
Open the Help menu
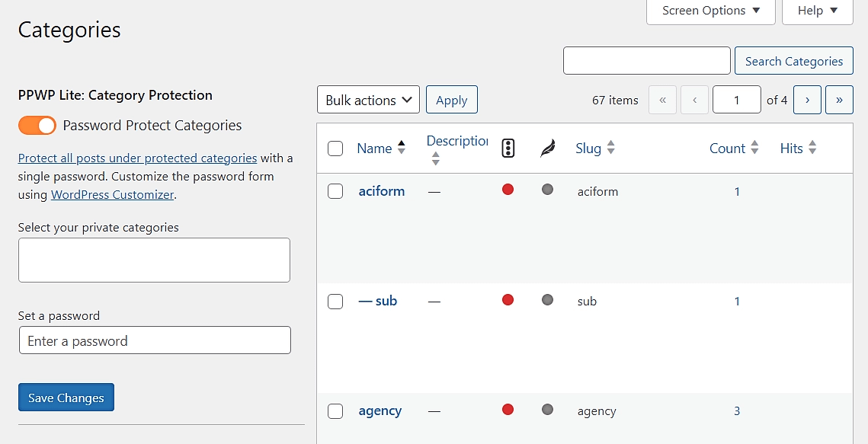[x=816, y=10]
